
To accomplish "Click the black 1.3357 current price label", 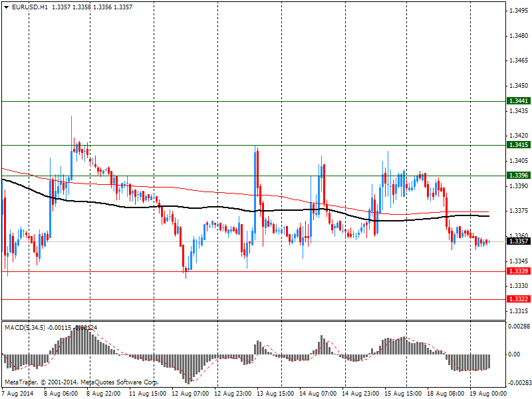I will pos(518,241).
